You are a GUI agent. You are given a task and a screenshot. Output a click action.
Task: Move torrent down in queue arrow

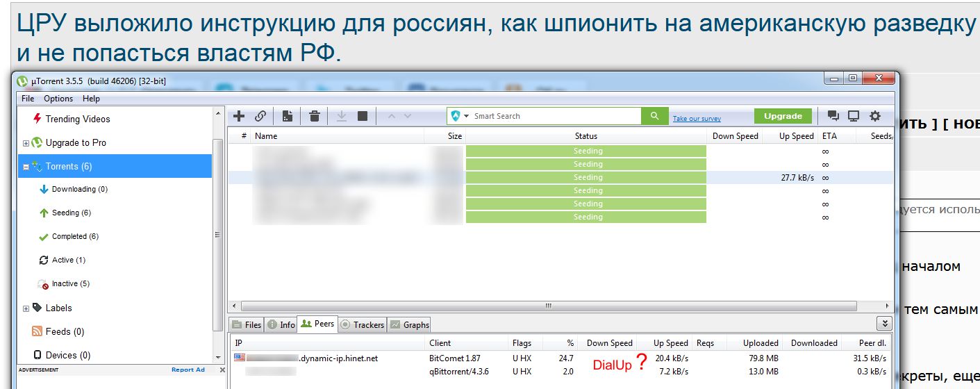click(x=408, y=116)
